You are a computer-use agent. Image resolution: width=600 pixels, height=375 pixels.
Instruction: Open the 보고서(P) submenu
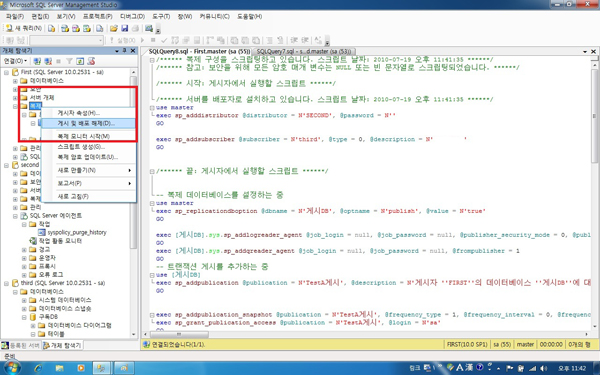point(88,184)
